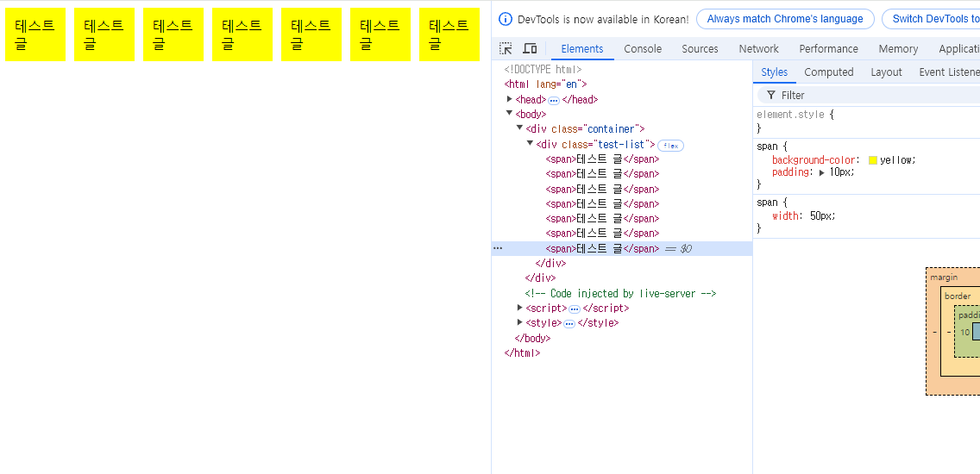Select the Styles sidebar tab
The height and width of the screenshot is (474, 980).
click(775, 72)
